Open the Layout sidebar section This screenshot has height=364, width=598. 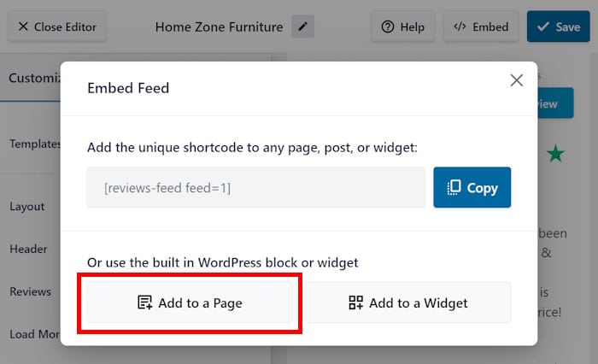click(x=27, y=206)
